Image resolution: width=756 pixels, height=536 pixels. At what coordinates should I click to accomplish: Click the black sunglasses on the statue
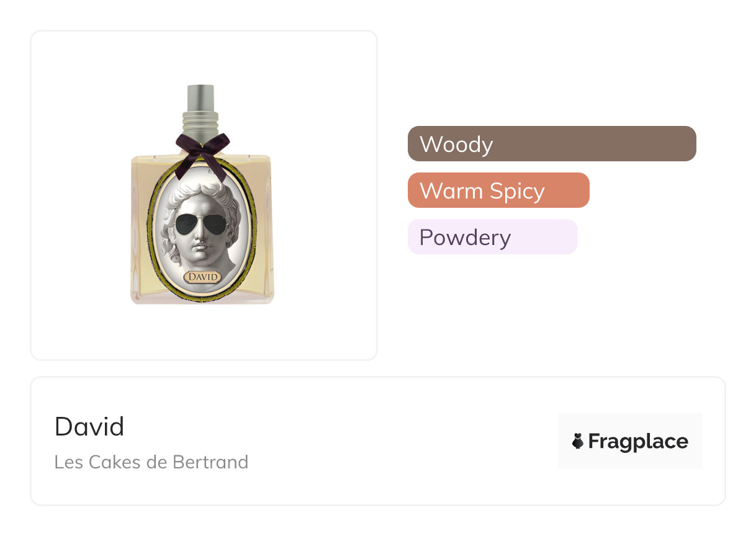click(200, 224)
